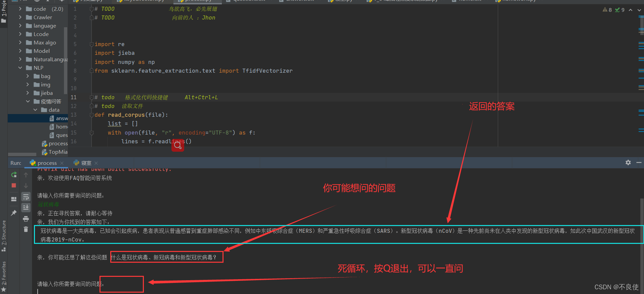Viewport: 644px width, 294px height.
Task: Open the Favorites tool window stripe
Action: (4, 277)
